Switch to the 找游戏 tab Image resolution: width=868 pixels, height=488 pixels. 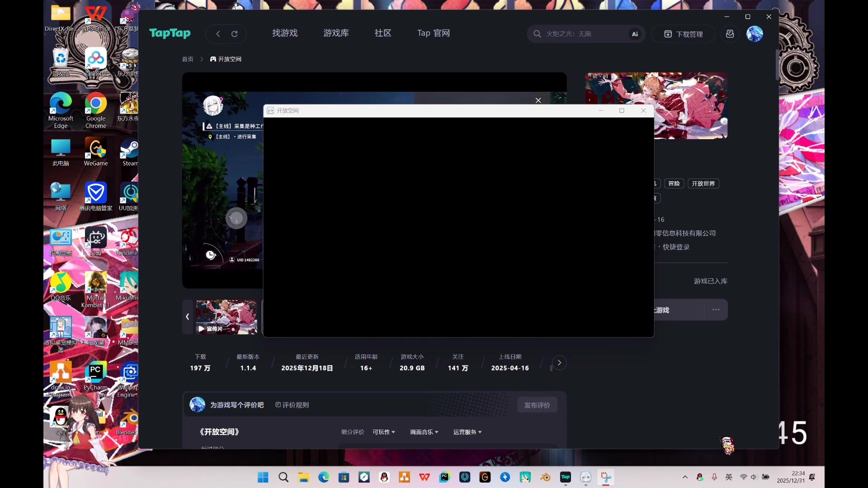(285, 33)
